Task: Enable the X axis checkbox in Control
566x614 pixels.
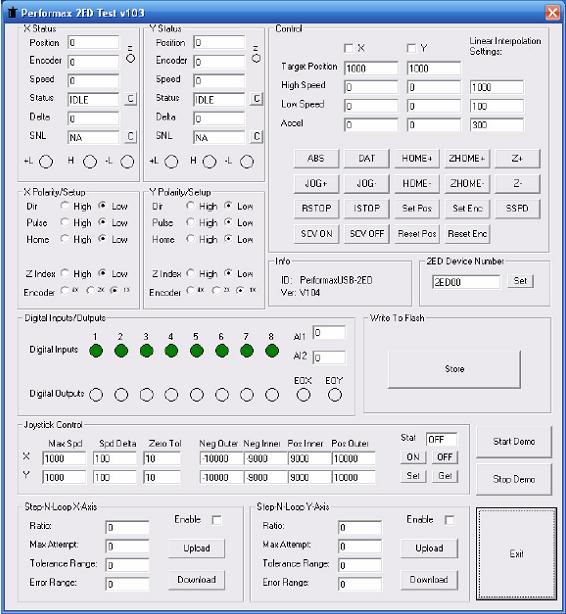Action: click(x=348, y=48)
